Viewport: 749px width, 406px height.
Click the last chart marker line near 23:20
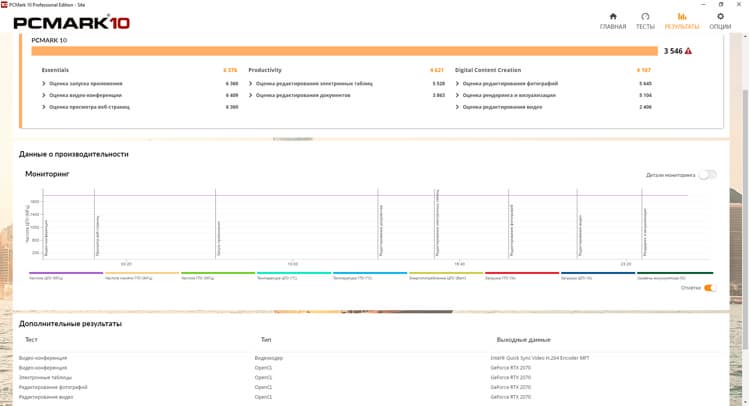pos(642,223)
